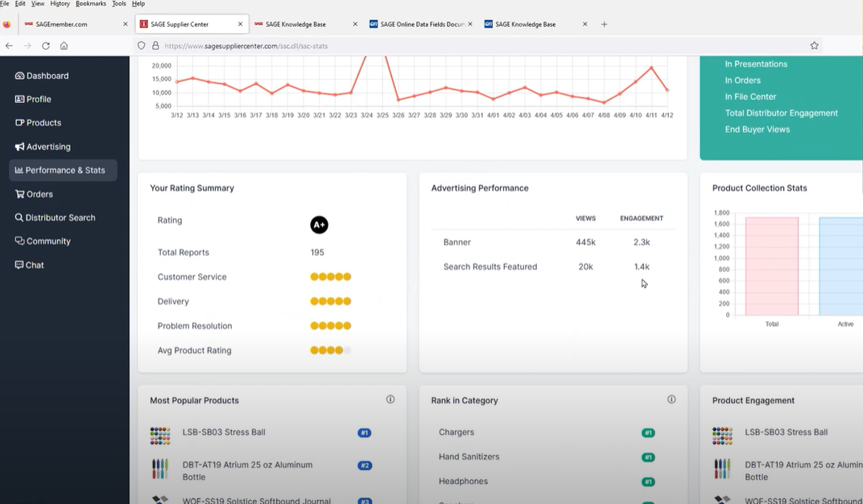863x504 pixels.
Task: Select Total Distributor Engagement option
Action: (781, 113)
